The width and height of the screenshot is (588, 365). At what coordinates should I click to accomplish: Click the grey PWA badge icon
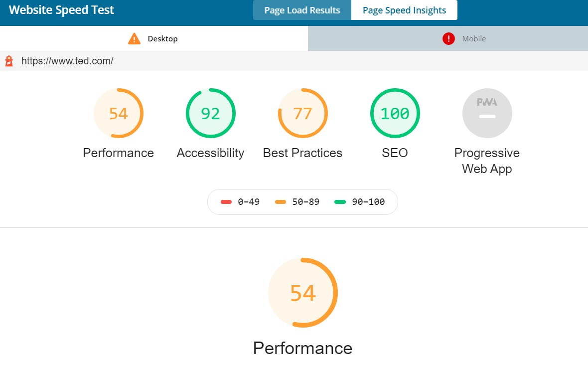(487, 113)
